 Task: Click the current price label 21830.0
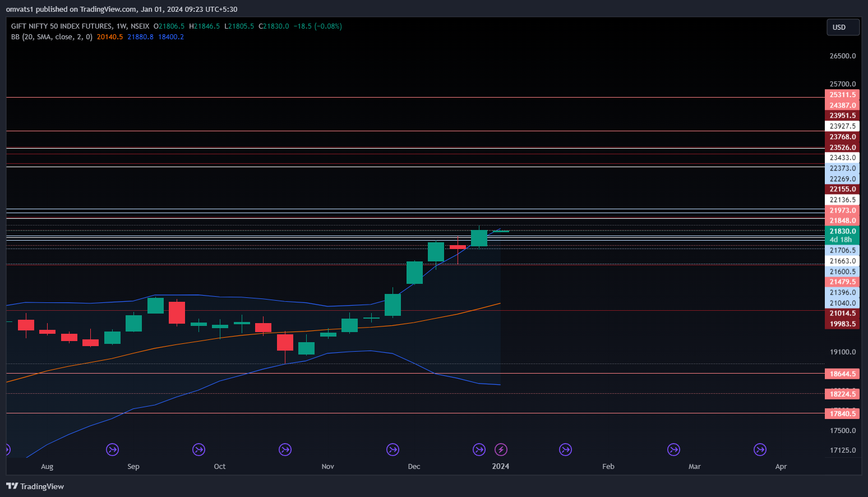click(x=842, y=231)
